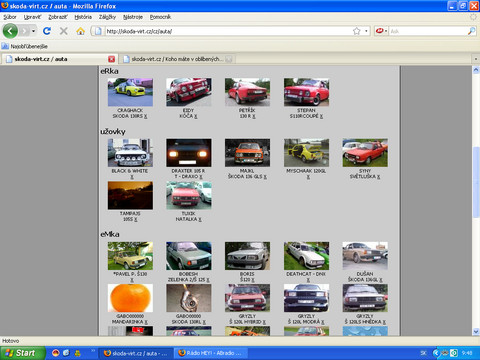The width and height of the screenshot is (480, 360).
Task: Go back with the green Back arrow
Action: [10, 31]
